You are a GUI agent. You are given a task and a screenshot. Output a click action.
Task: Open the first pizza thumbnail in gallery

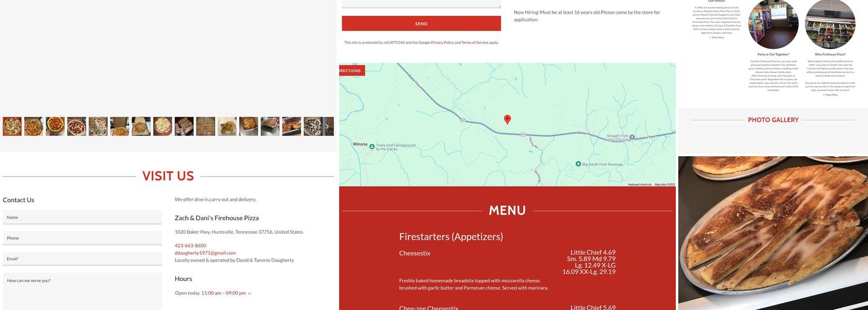[x=12, y=126]
